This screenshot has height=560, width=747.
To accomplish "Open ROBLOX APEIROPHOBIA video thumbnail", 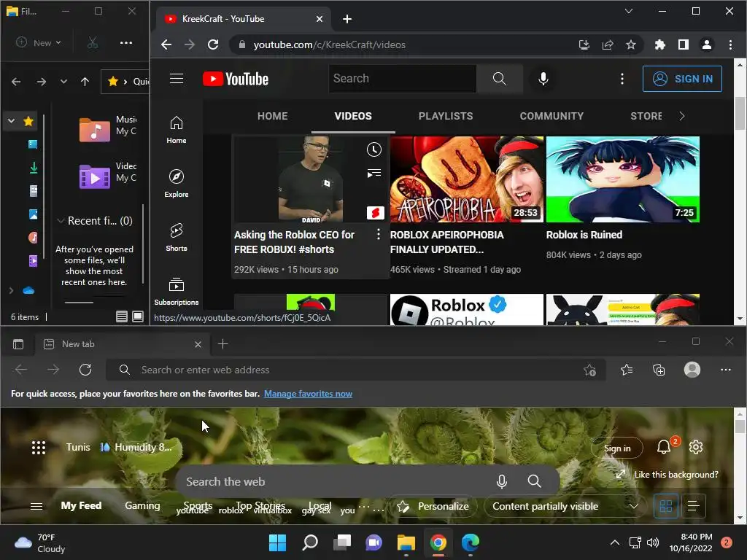I will (x=466, y=179).
